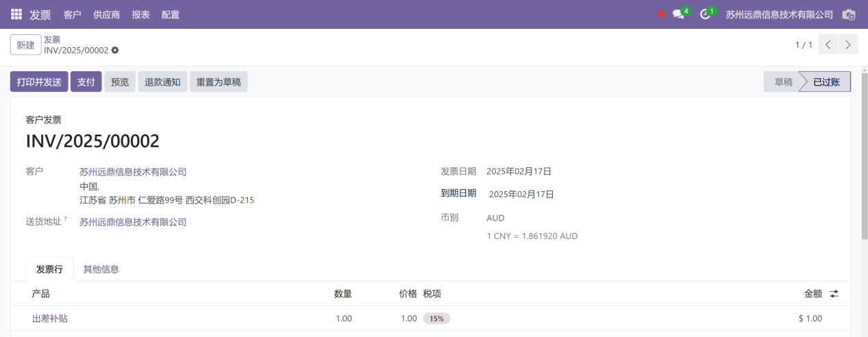The image size is (868, 337).
Task: Open the messages chat bubble icon
Action: [678, 14]
